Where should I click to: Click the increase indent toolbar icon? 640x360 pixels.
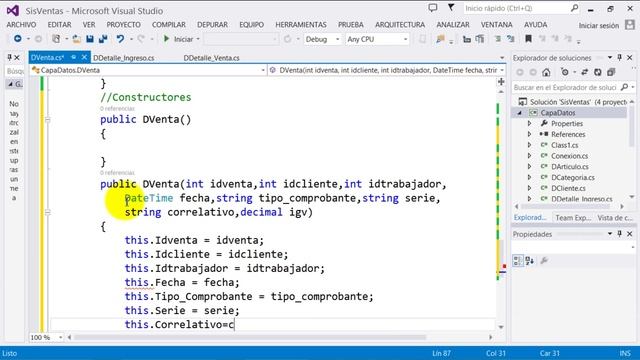coord(480,39)
